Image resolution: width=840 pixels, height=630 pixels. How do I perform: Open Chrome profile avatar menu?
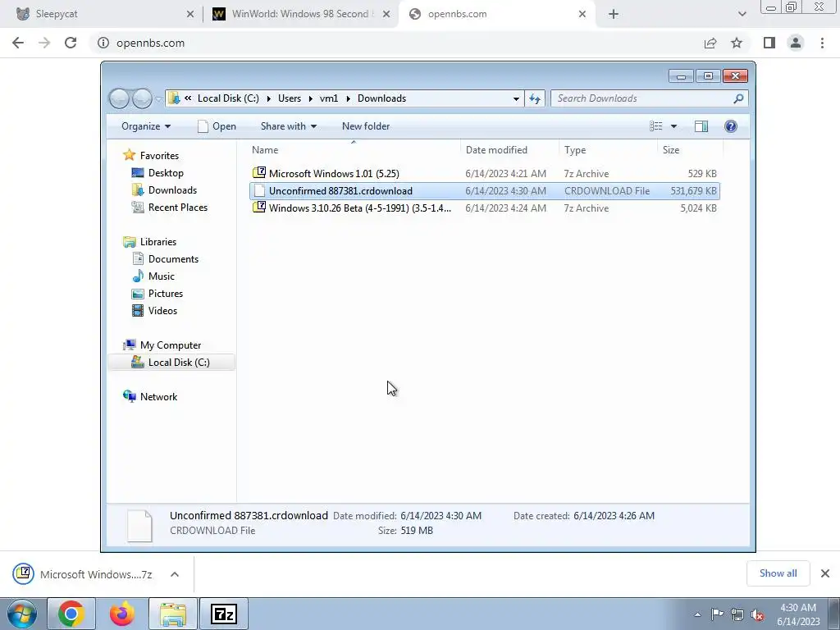[796, 43]
